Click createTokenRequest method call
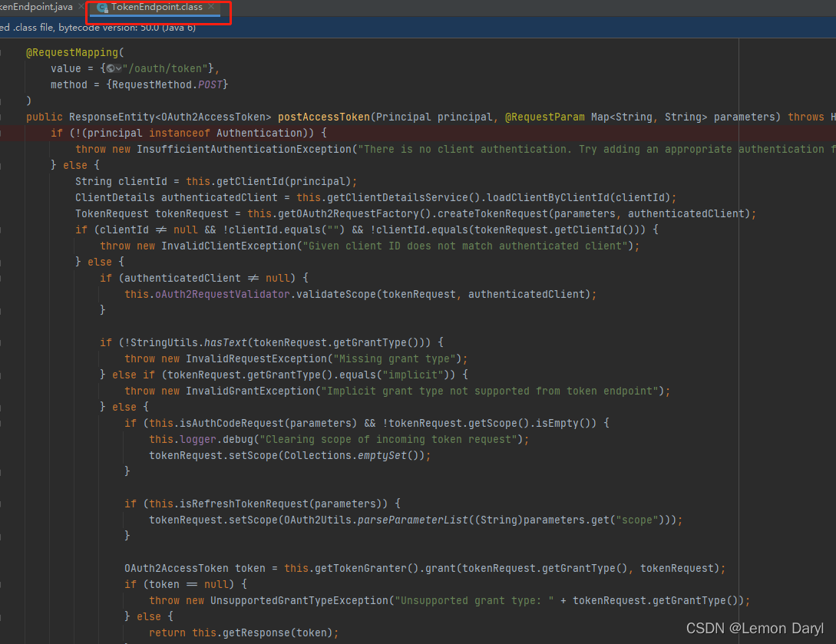This screenshot has height=644, width=836. pos(493,213)
